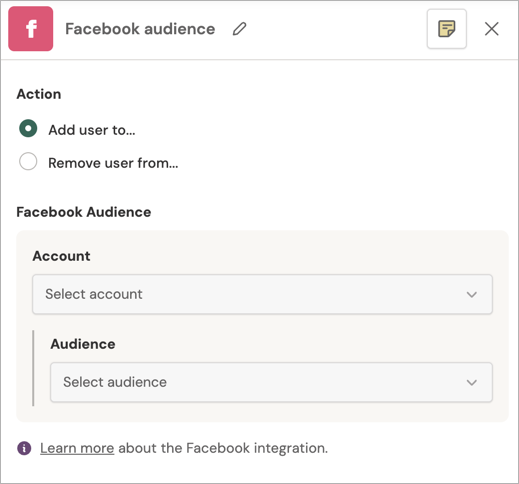Select the 'Add user to...' radio option
This screenshot has height=484, width=519.
click(28, 129)
